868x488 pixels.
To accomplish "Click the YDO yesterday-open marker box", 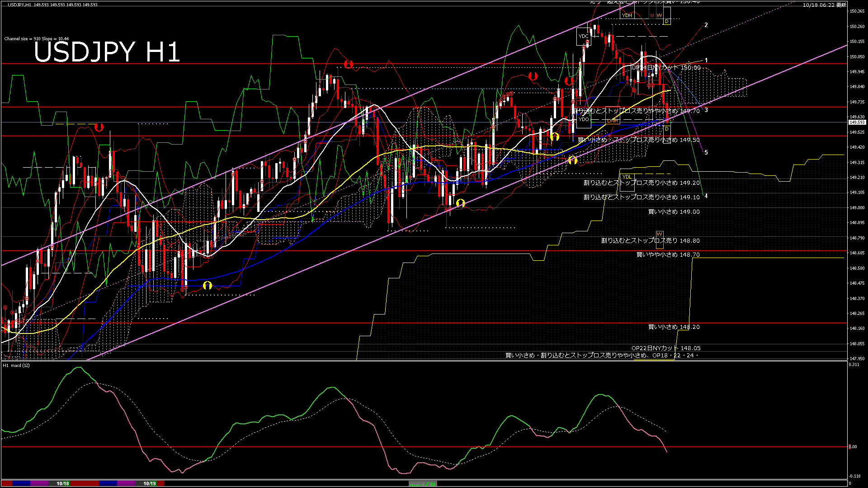I will click(584, 119).
